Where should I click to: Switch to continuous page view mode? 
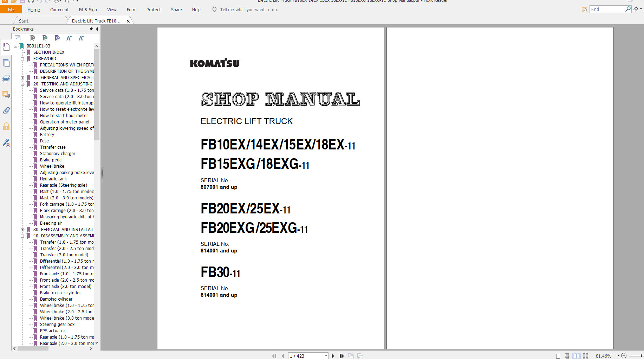tap(567, 356)
